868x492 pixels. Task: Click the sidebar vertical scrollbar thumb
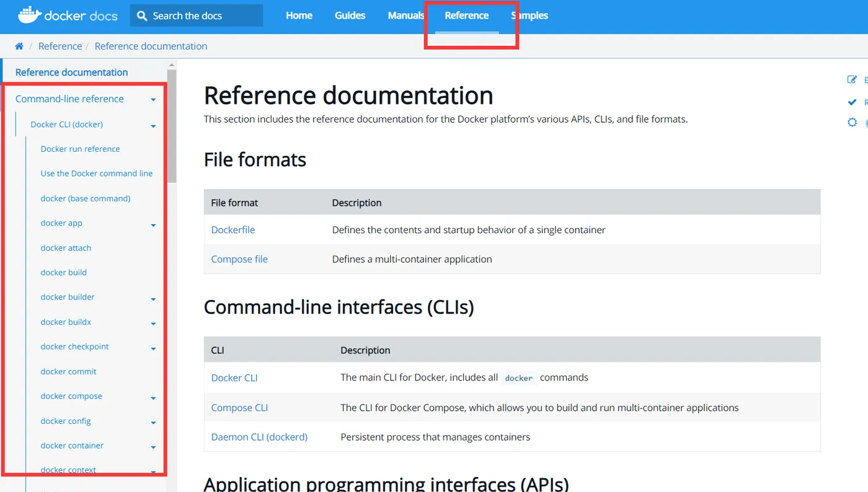(x=172, y=126)
